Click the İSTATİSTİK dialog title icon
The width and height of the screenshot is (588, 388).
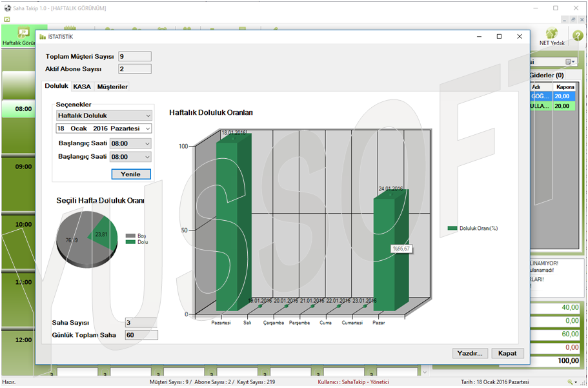click(43, 37)
